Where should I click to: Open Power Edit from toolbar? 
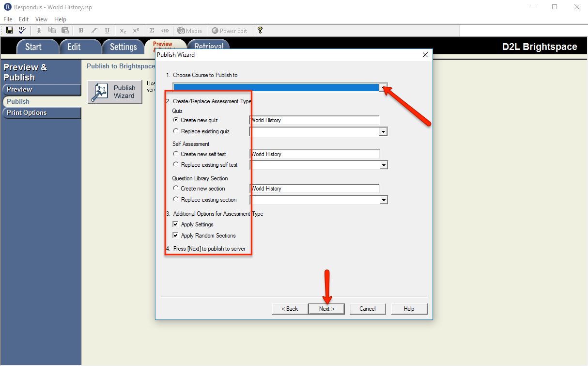(230, 31)
